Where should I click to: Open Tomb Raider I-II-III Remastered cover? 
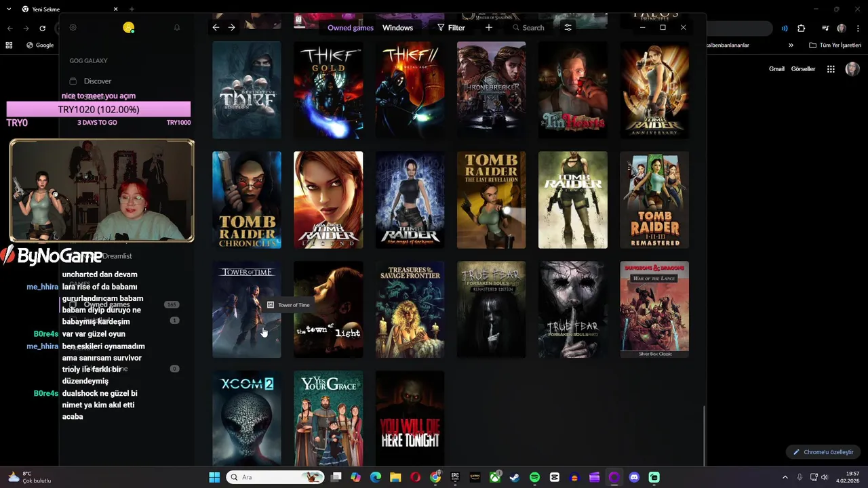click(654, 200)
